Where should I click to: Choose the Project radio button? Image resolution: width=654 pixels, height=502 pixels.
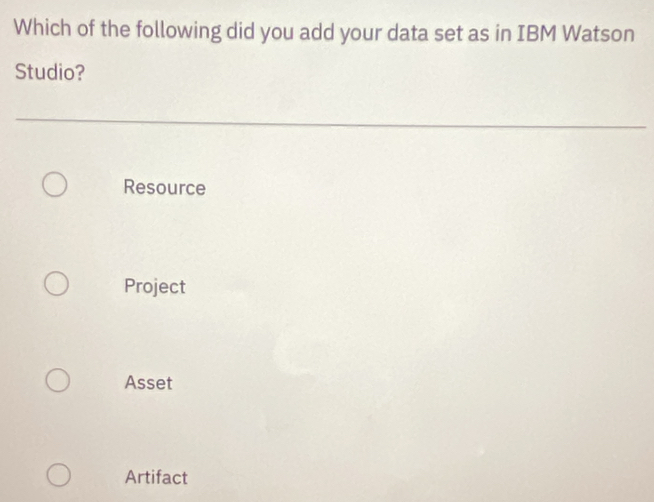(x=56, y=285)
